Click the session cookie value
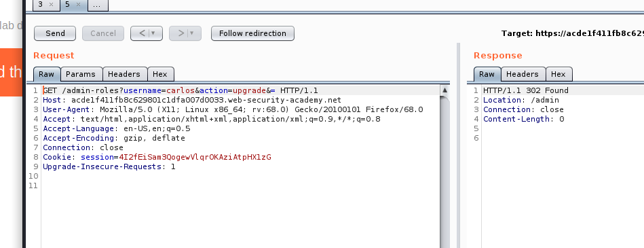This screenshot has width=644, height=248. click(x=195, y=157)
